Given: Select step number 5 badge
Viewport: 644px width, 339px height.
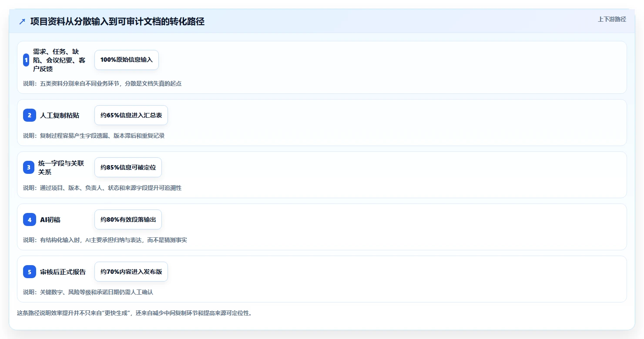Looking at the screenshot, I should click(x=30, y=272).
